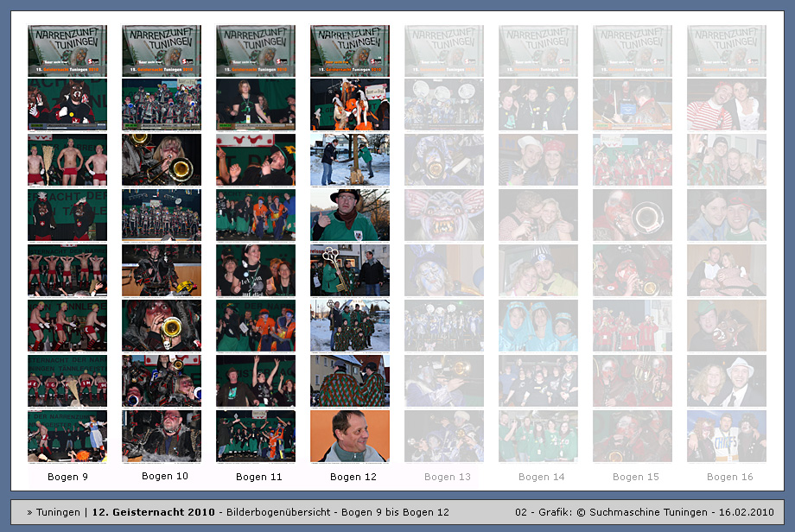Open the Bogen 10 label link

click(164, 476)
